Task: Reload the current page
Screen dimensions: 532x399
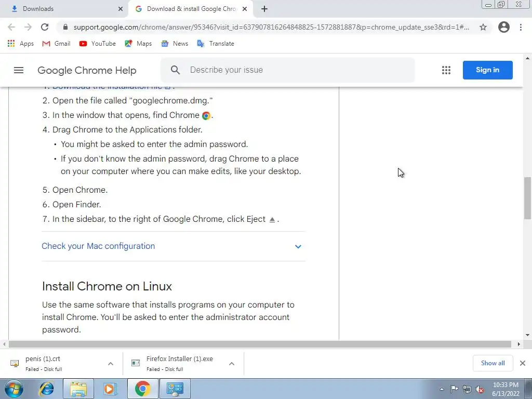Action: (45, 27)
